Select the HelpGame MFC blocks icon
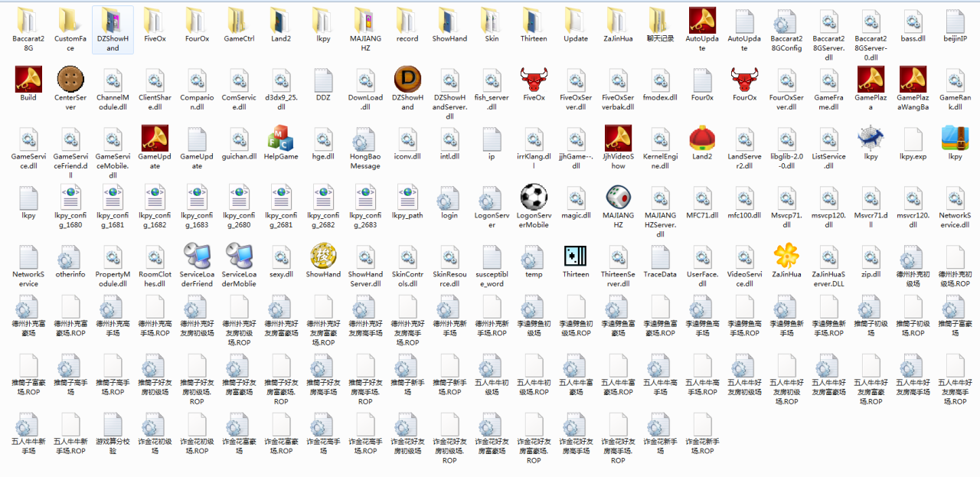980x477 pixels. (281, 139)
